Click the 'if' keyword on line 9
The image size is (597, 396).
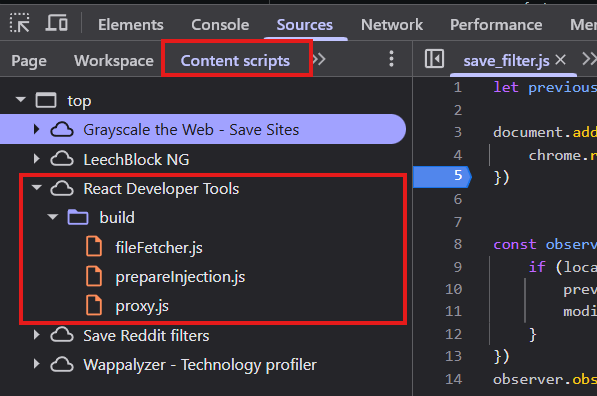point(537,267)
